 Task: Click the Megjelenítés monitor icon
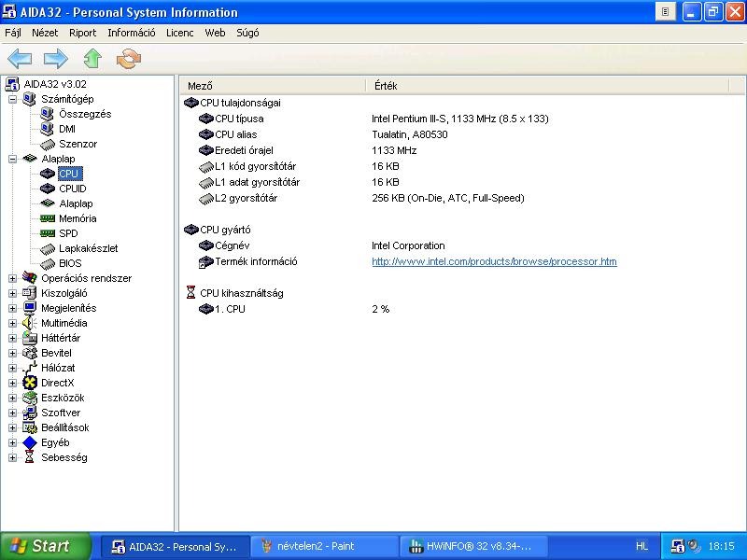pos(30,308)
